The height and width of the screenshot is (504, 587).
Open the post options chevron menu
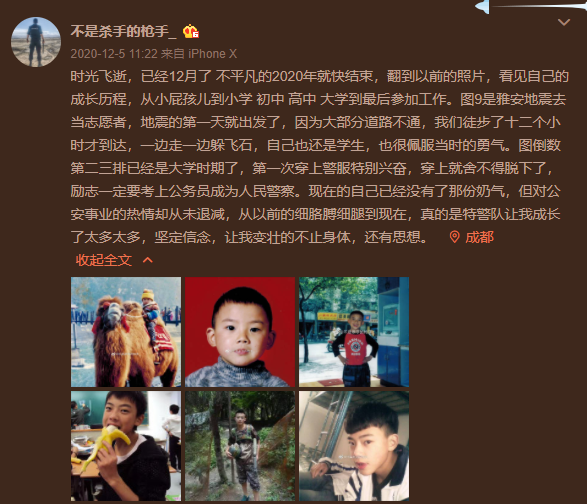(564, 22)
